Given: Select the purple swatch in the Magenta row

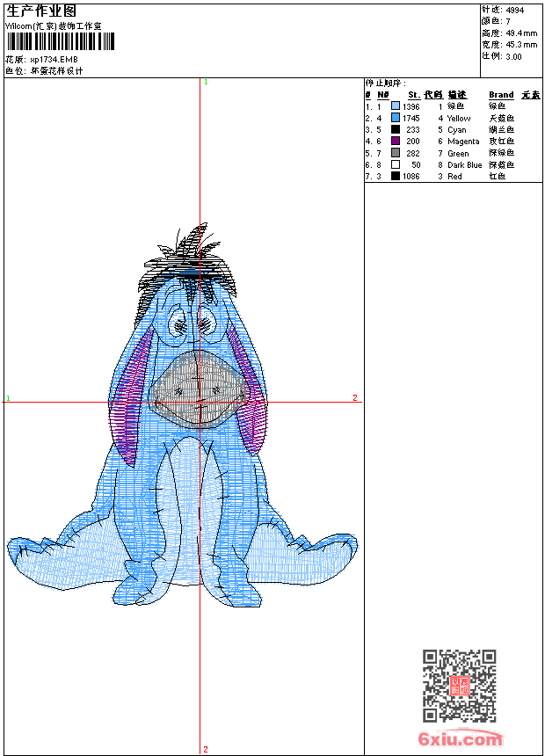Looking at the screenshot, I should [395, 141].
